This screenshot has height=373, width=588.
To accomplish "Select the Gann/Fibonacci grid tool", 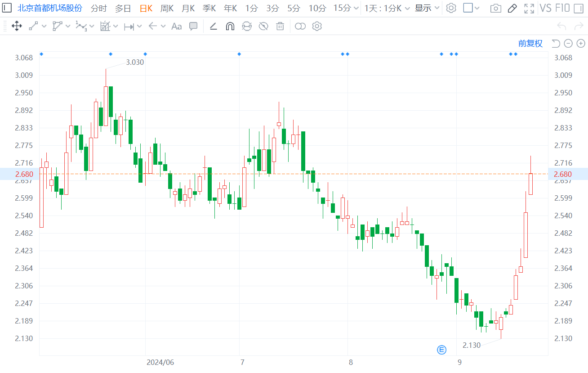I will [105, 26].
